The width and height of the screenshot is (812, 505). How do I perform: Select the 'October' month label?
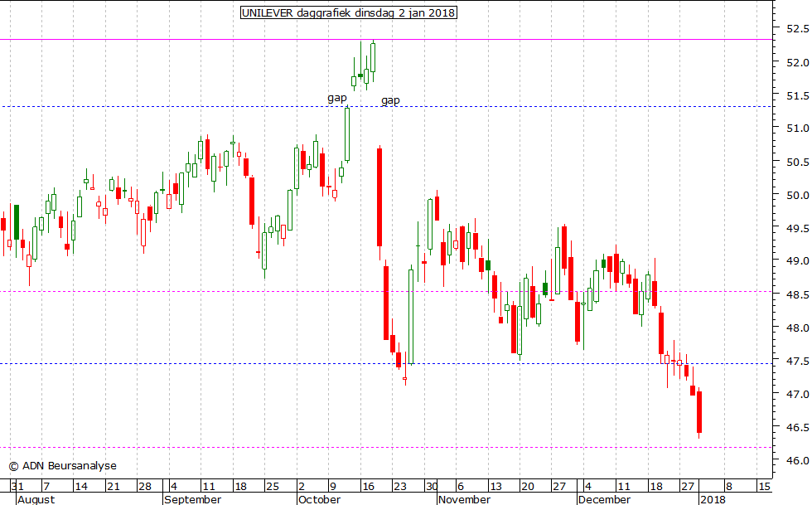pos(320,499)
